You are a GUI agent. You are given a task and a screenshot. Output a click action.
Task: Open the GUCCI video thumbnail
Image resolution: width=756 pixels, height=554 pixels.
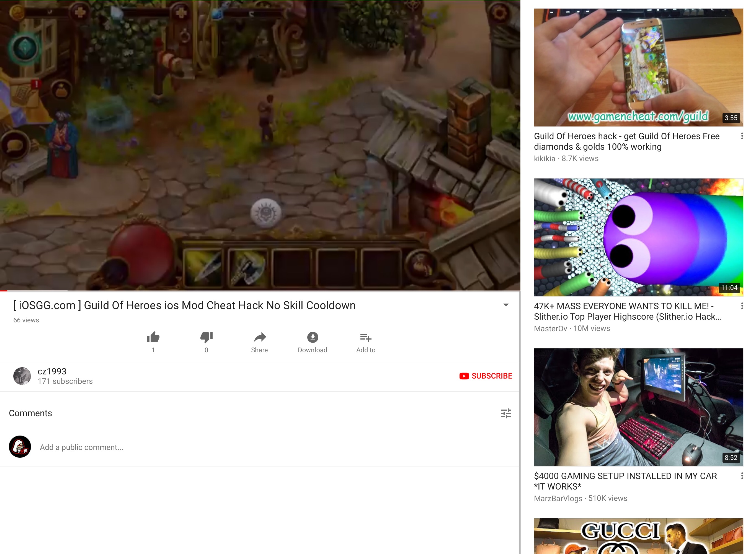(x=638, y=536)
